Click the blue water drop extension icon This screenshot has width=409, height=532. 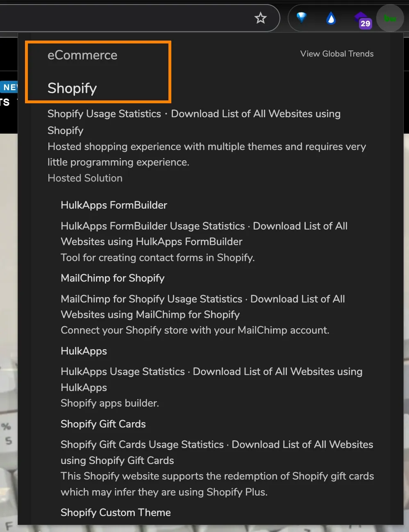tap(331, 18)
